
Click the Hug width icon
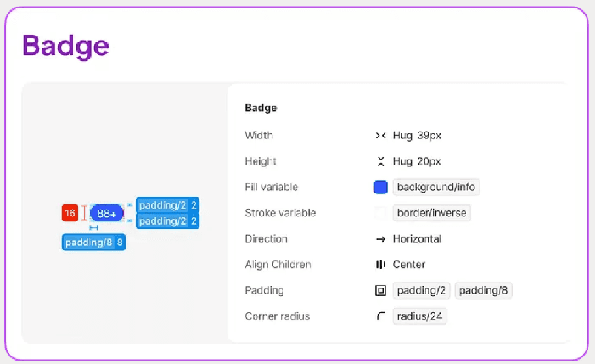[x=380, y=136]
